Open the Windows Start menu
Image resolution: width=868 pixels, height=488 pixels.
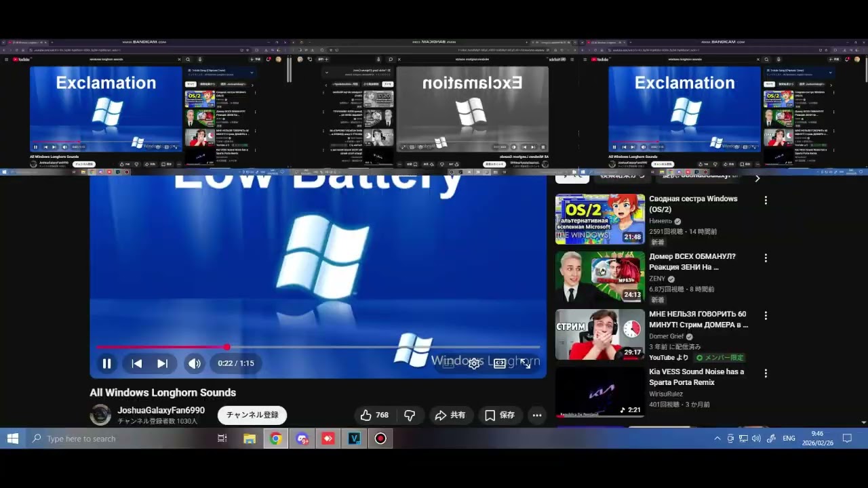tap(13, 439)
